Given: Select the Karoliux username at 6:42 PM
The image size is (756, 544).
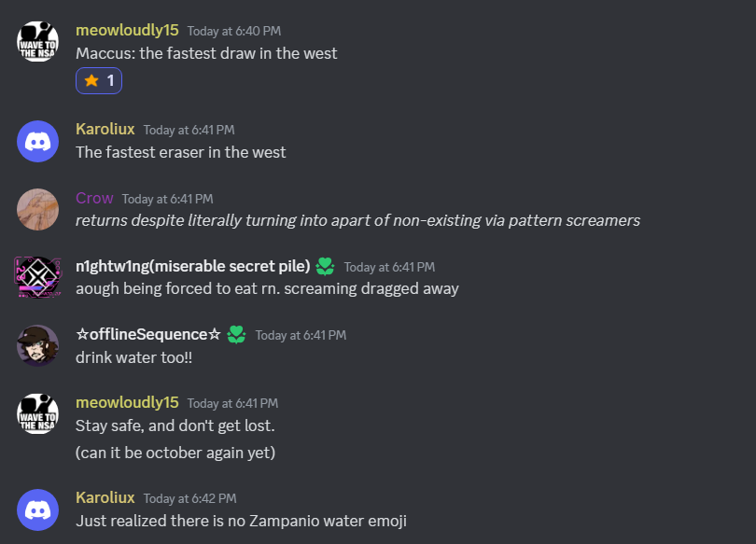Looking at the screenshot, I should pyautogui.click(x=105, y=497).
